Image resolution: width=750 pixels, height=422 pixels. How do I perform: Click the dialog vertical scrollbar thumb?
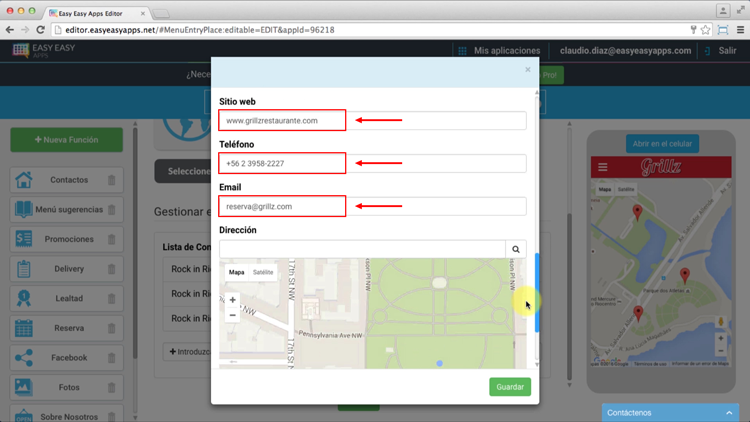537,293
